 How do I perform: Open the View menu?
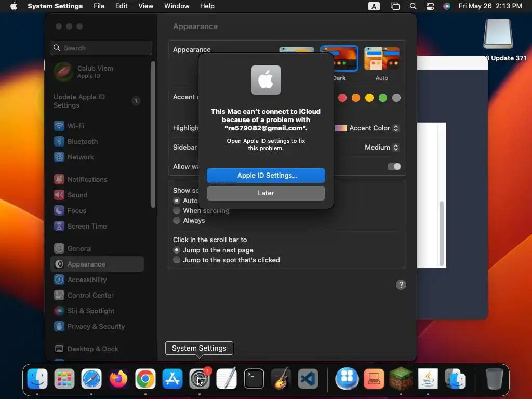coord(145,6)
